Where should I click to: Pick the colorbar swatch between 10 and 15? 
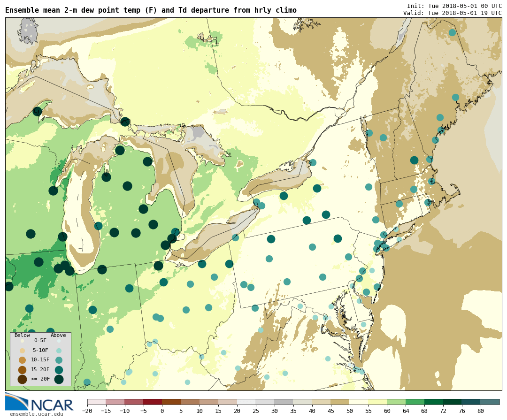click(x=209, y=402)
